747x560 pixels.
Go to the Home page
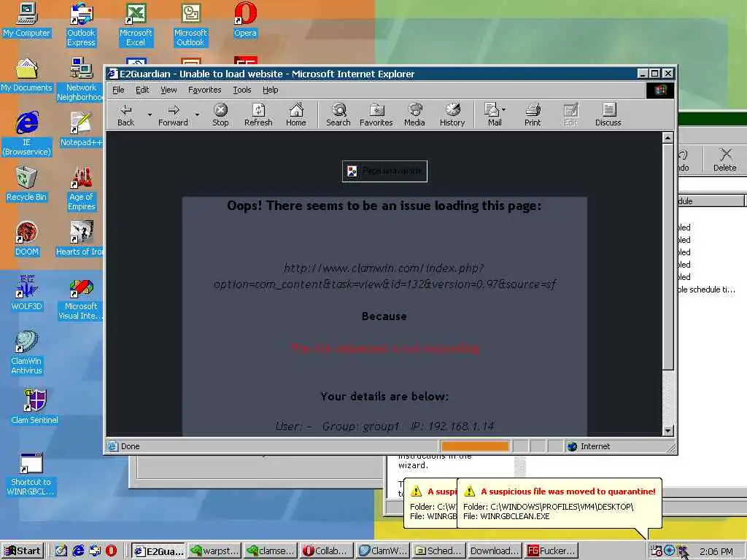coord(296,114)
